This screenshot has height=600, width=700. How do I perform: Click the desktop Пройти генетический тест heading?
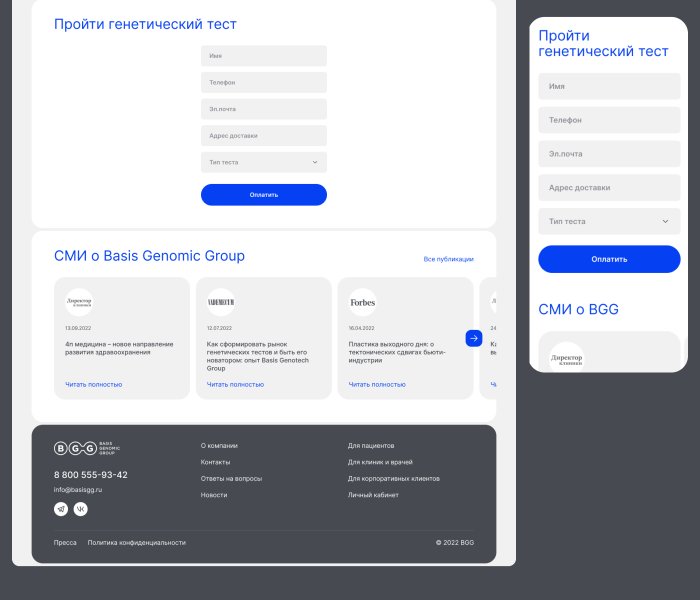pos(145,24)
